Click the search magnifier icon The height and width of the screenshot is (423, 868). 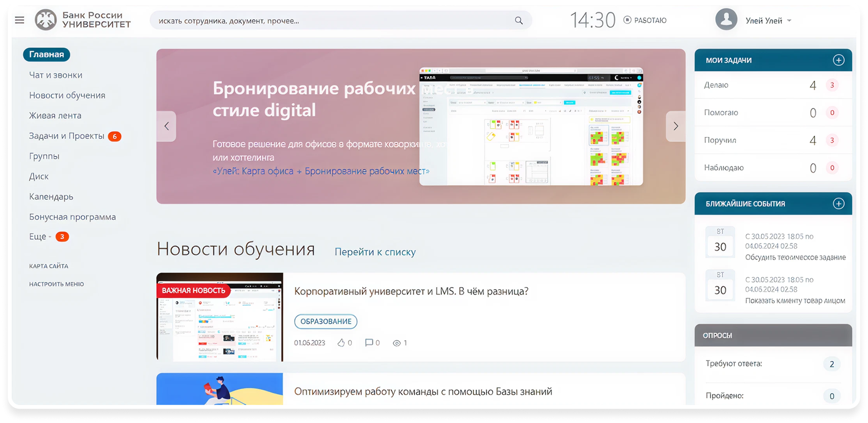pyautogui.click(x=518, y=21)
